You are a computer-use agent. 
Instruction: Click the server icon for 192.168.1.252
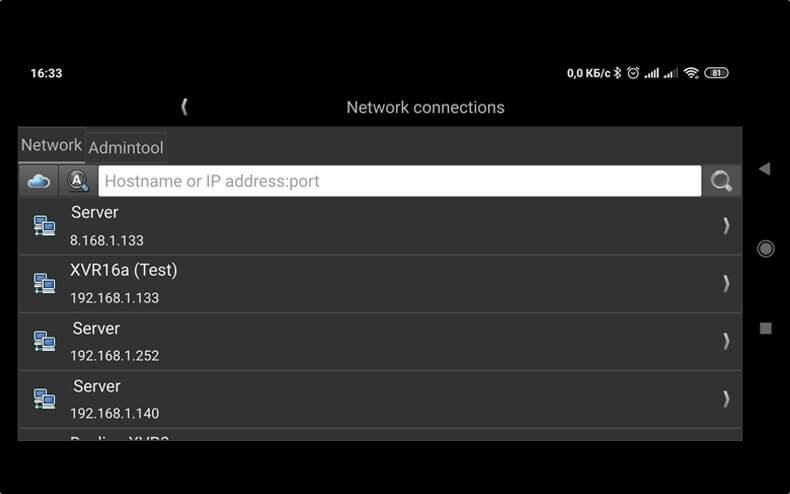coord(44,342)
